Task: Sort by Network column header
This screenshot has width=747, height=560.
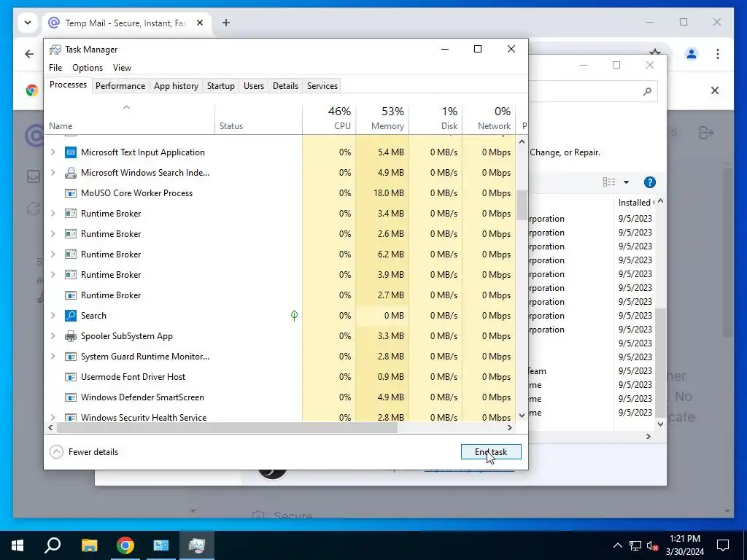Action: point(489,118)
